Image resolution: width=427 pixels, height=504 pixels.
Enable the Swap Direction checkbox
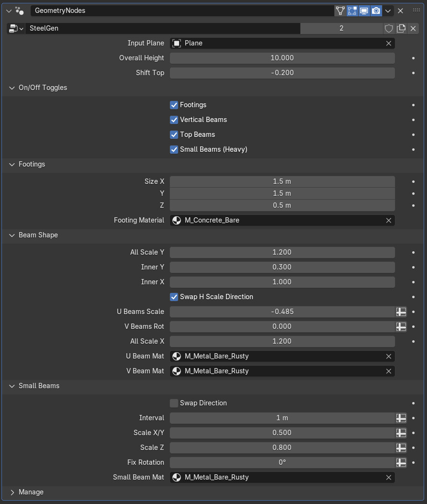pyautogui.click(x=174, y=403)
